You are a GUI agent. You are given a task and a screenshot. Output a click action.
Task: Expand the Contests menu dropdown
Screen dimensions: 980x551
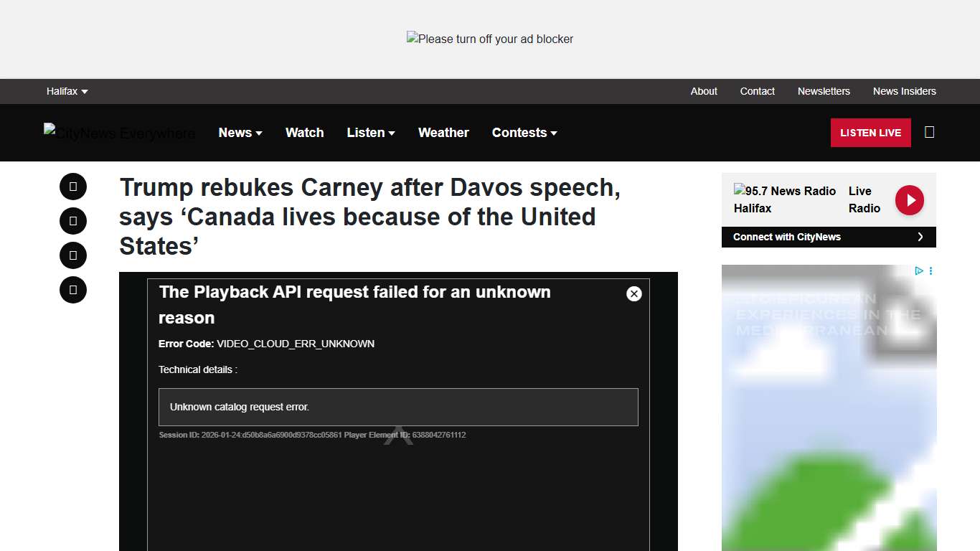click(x=524, y=133)
